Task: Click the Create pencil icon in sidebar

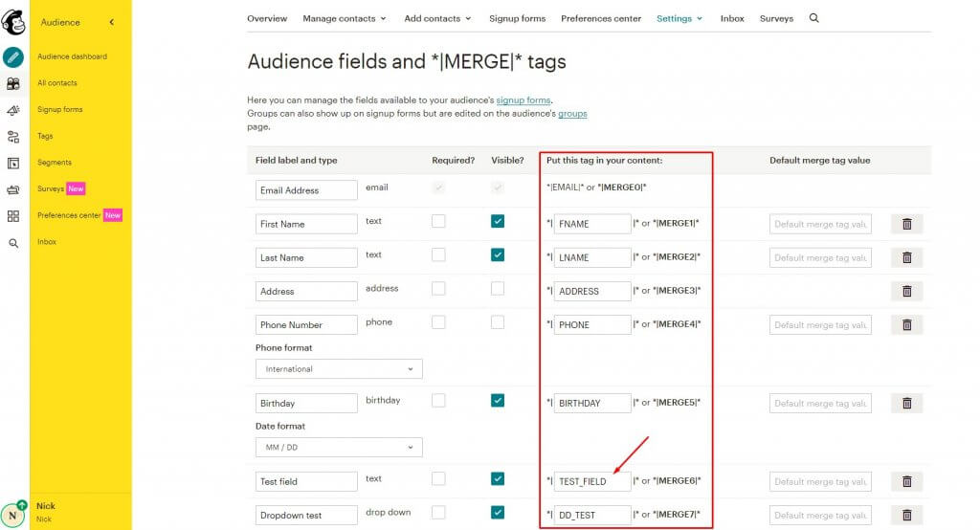Action: click(x=13, y=56)
